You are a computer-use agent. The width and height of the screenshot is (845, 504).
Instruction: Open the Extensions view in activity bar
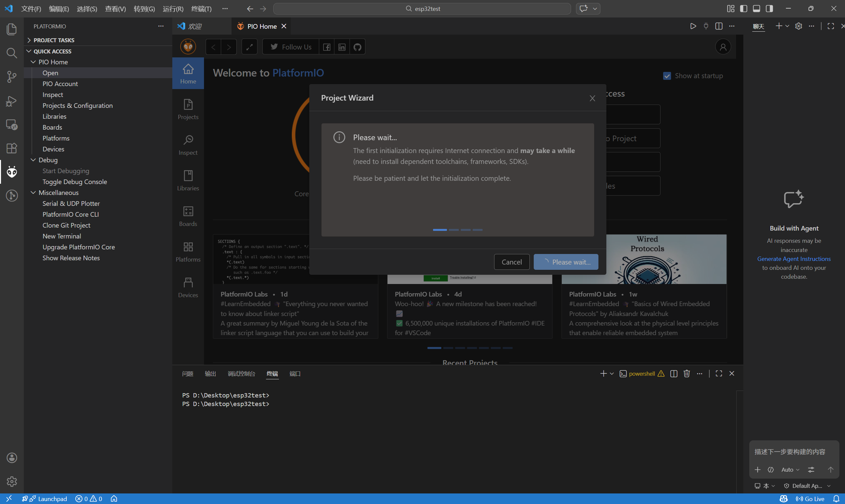(12, 148)
